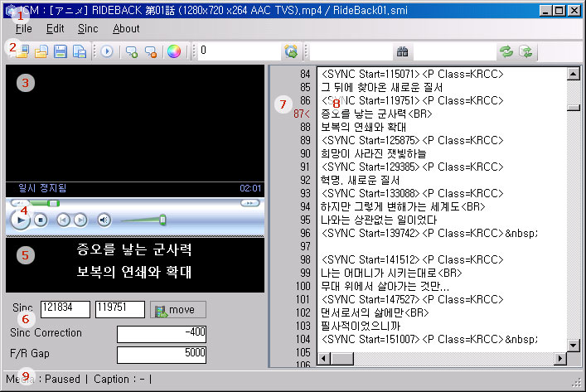Screen dimensions: 586x392
Task: Open the Sinc menu
Action: 88,29
